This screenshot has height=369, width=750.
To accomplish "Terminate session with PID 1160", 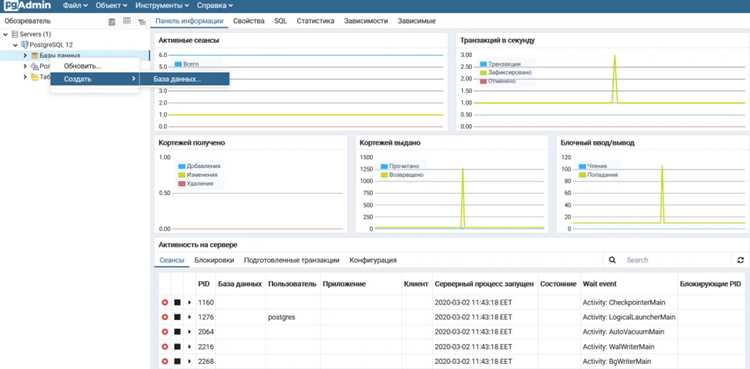I will pos(165,303).
